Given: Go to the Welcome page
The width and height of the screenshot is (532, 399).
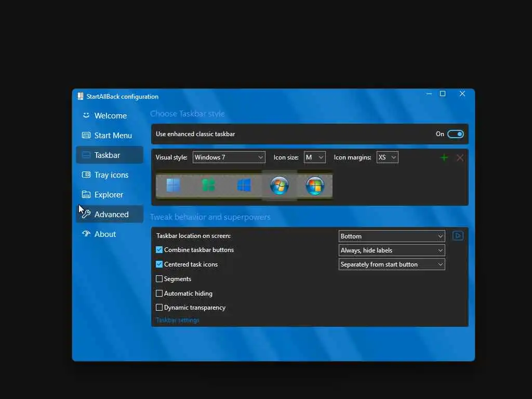Looking at the screenshot, I should (110, 116).
